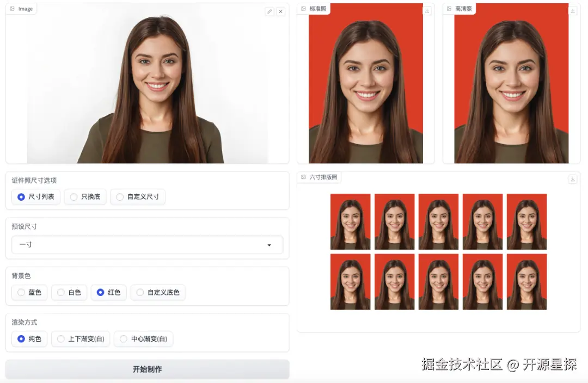Click the pencil edit icon on Image panel
The image size is (588, 383).
click(269, 11)
